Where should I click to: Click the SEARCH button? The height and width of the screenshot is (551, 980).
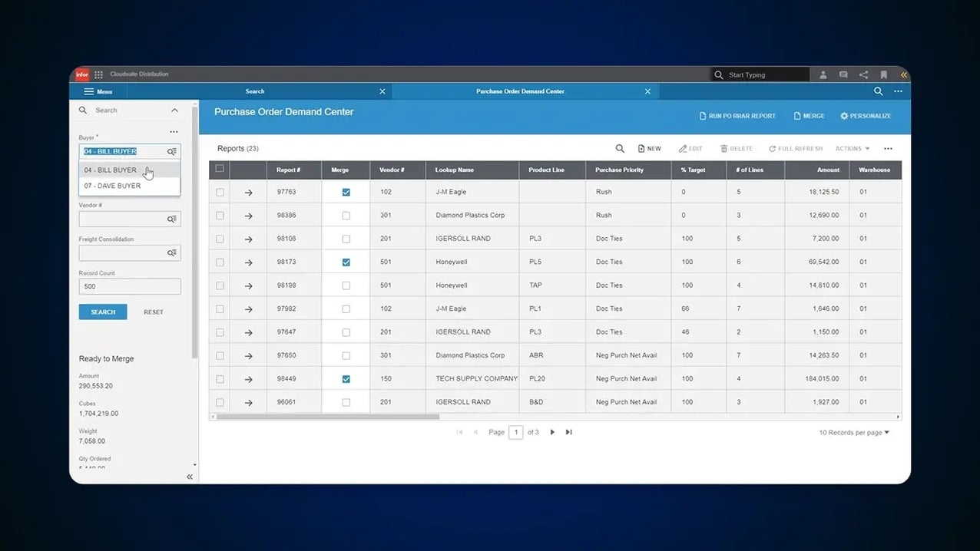point(102,312)
